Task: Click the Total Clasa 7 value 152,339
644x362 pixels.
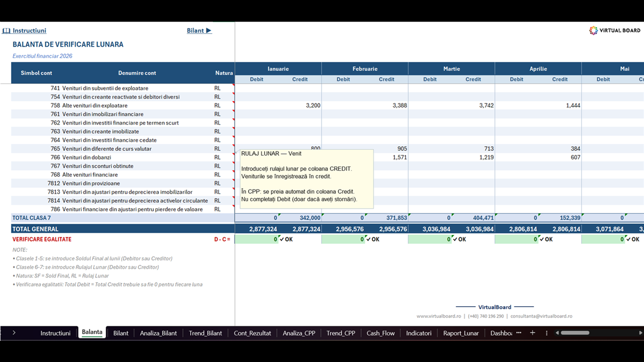Action: [x=559, y=218]
